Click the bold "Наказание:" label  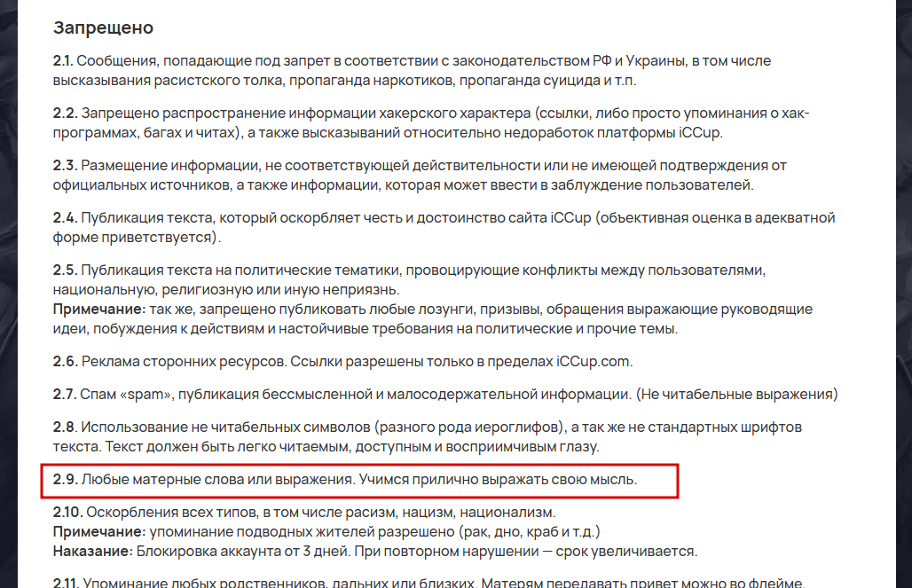click(x=93, y=551)
